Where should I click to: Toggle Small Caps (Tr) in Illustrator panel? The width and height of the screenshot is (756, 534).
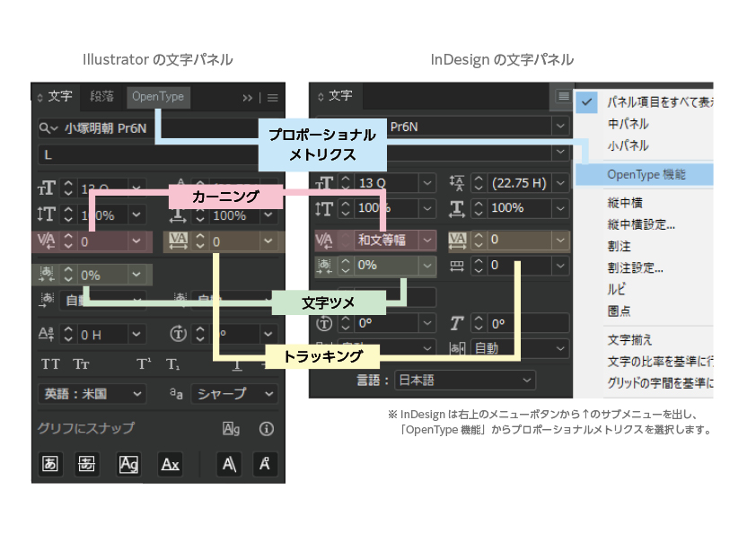(x=81, y=363)
